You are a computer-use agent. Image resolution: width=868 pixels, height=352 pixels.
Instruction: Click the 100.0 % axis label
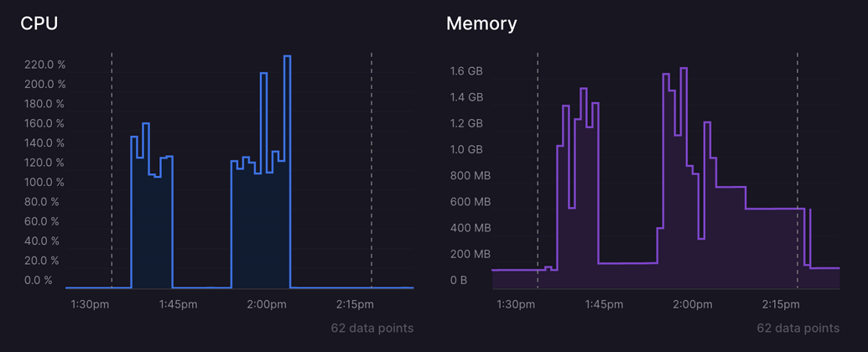pos(44,182)
